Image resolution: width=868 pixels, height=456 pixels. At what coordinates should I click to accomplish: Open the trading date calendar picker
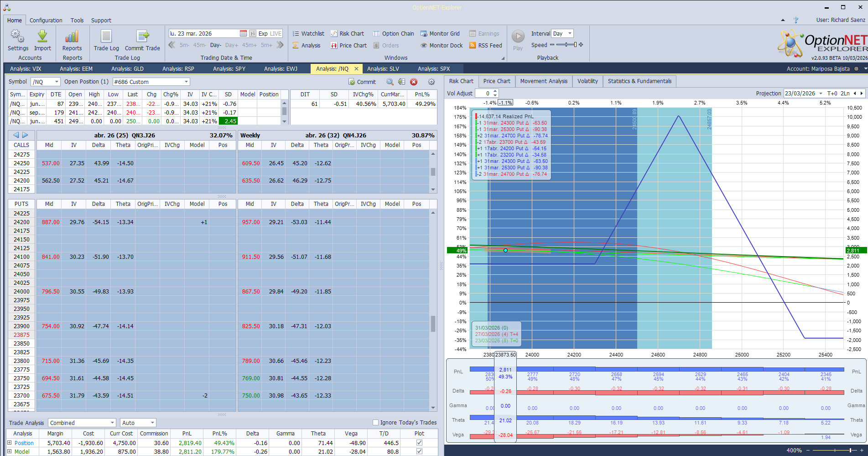[x=243, y=33]
